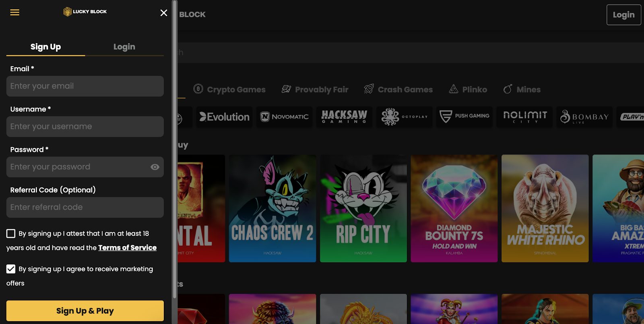Open the Rip City game thumbnail
Screen dimensions: 644x324
point(363,208)
